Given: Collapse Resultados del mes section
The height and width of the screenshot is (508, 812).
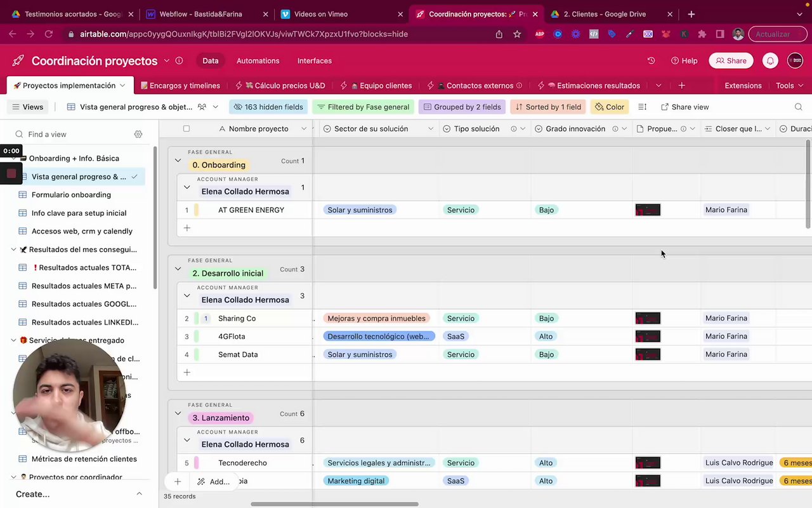Looking at the screenshot, I should point(13,250).
